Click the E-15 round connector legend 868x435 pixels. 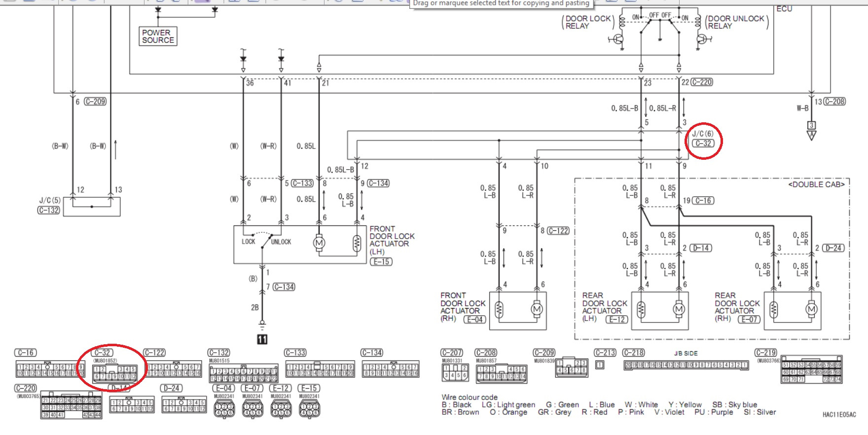coord(309,408)
